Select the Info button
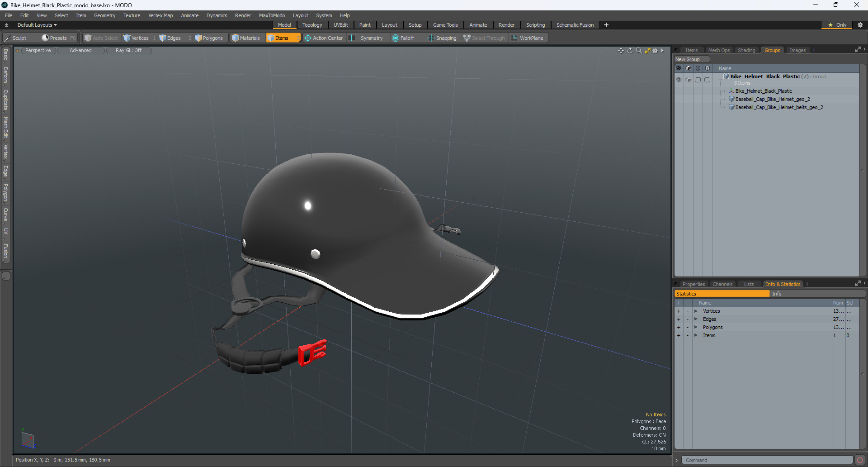Screen dimensions: 868x467 point(817,294)
